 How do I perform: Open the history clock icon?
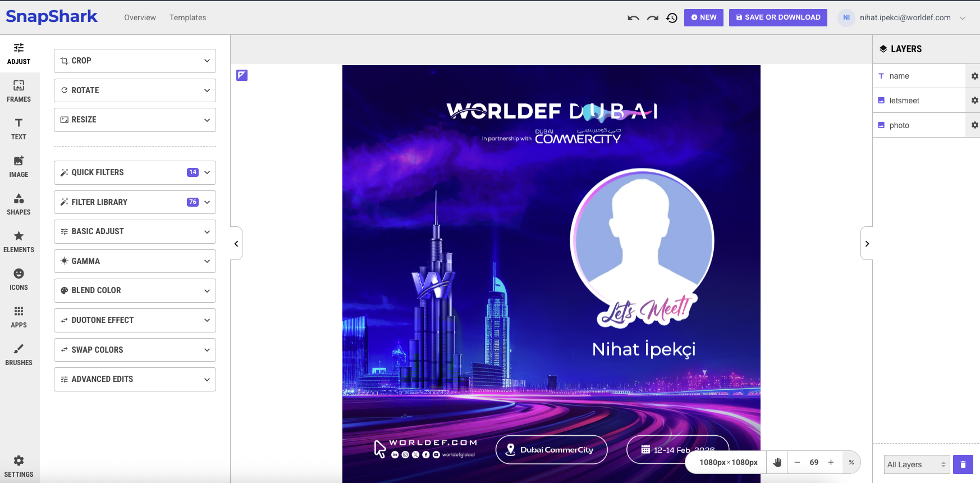[672, 18]
